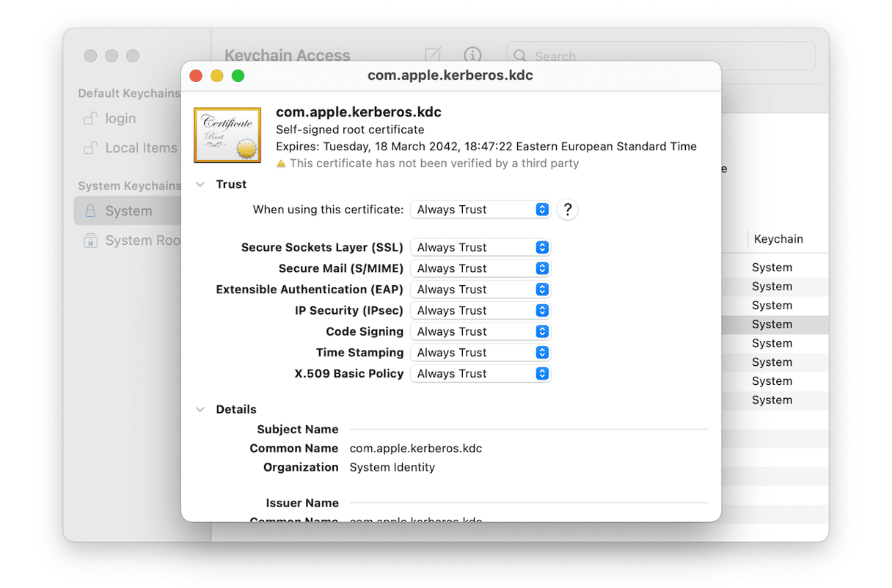The width and height of the screenshot is (892, 588).
Task: Click the certificate root icon image
Action: click(x=227, y=135)
